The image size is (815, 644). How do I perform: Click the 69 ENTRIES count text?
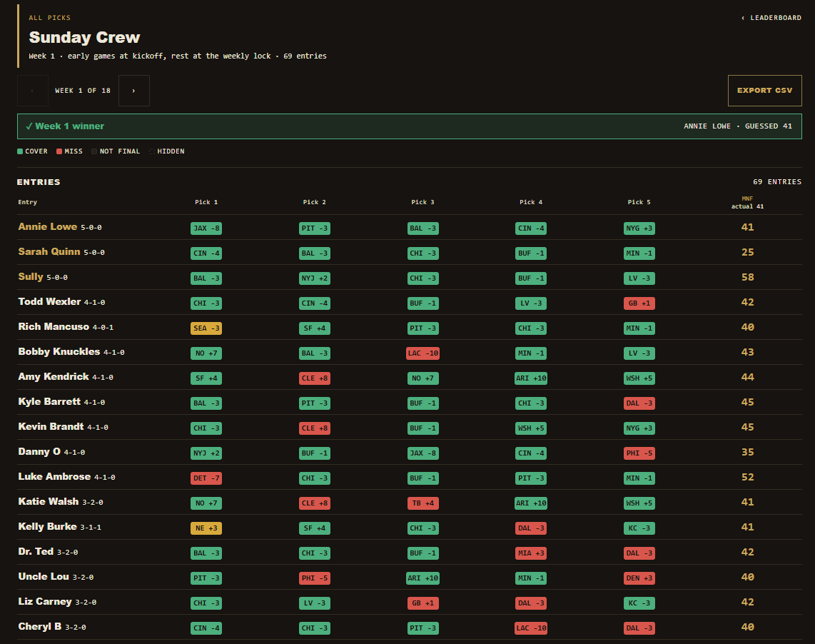[777, 181]
